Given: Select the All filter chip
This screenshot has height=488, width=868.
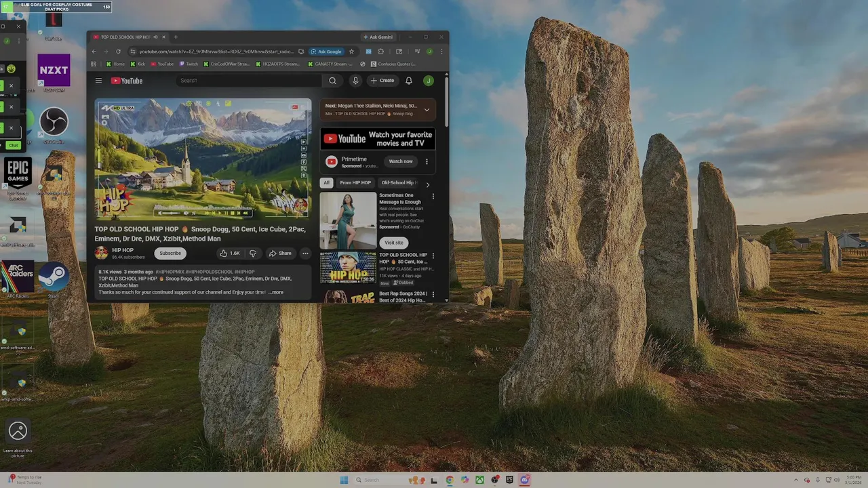Looking at the screenshot, I should (x=326, y=182).
